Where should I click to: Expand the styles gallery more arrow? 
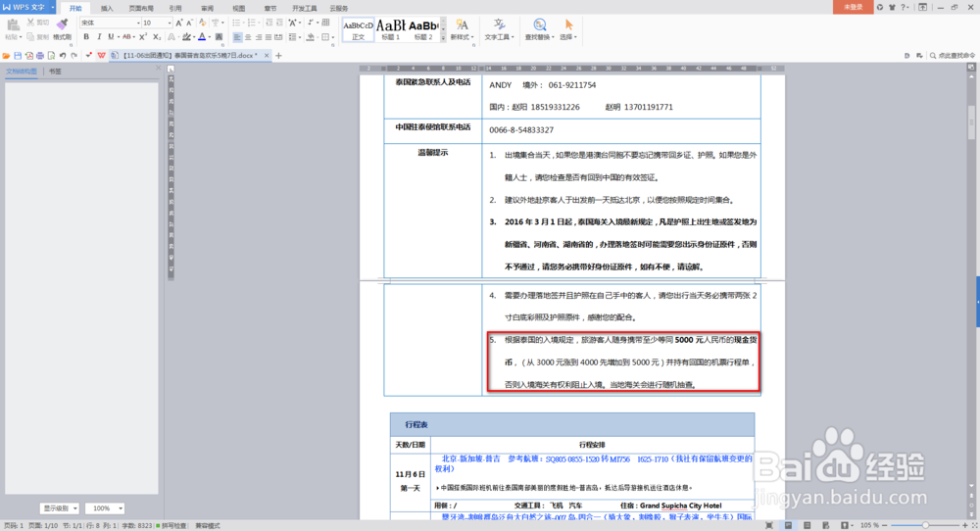pos(443,37)
